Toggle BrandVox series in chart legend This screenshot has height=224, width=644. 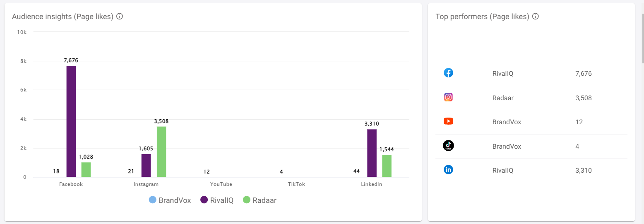170,200
